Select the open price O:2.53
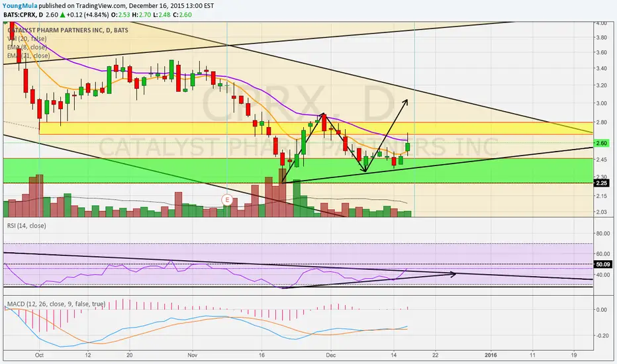The height and width of the screenshot is (364, 617). (120, 15)
